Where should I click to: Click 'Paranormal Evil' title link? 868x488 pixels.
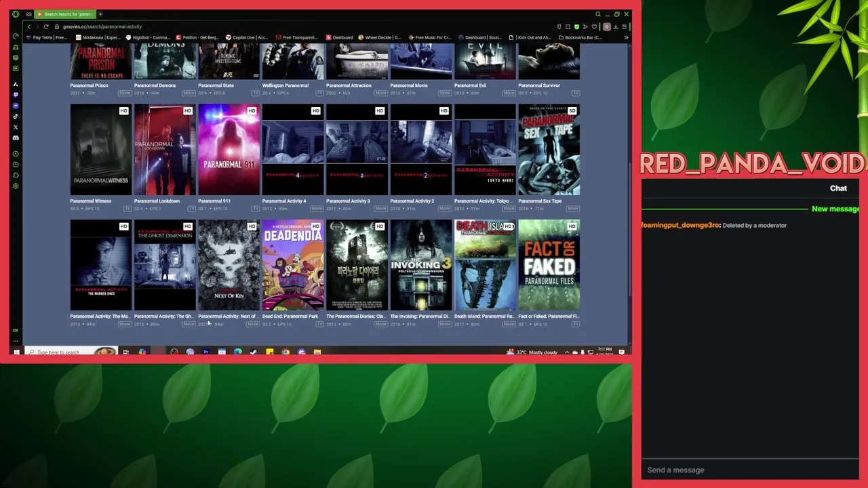coord(470,85)
